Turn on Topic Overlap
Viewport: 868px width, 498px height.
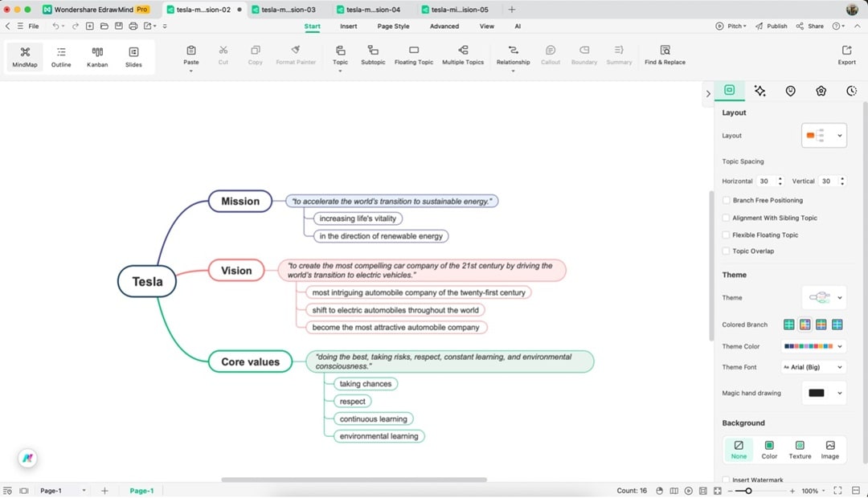pos(726,251)
